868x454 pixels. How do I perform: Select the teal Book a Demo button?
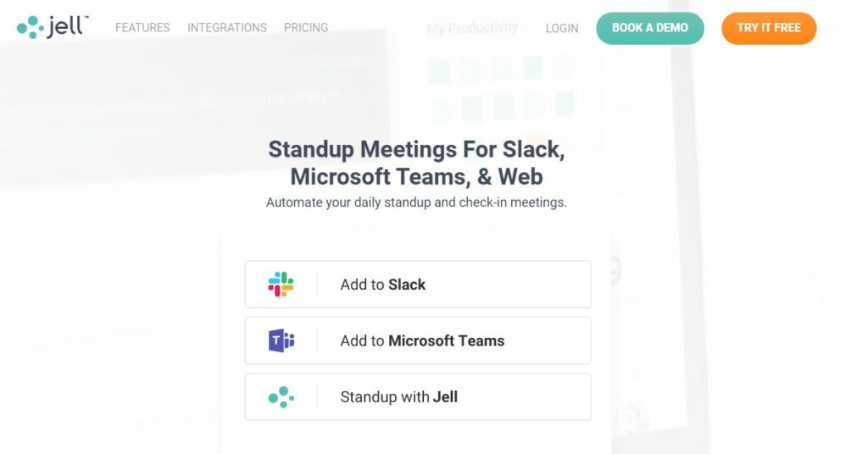pyautogui.click(x=650, y=28)
